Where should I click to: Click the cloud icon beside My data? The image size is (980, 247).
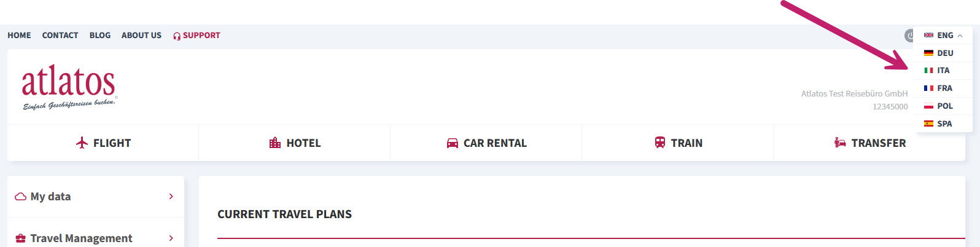tap(20, 197)
